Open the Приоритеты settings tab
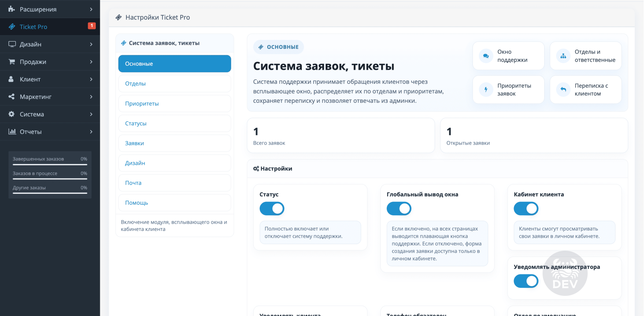The height and width of the screenshot is (316, 644). 175,104
